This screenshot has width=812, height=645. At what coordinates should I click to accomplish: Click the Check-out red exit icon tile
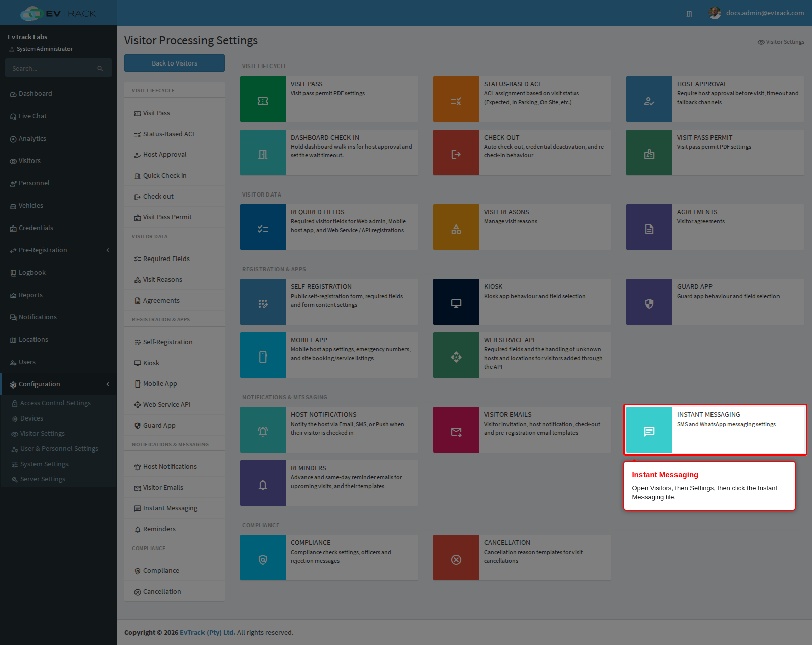456,152
